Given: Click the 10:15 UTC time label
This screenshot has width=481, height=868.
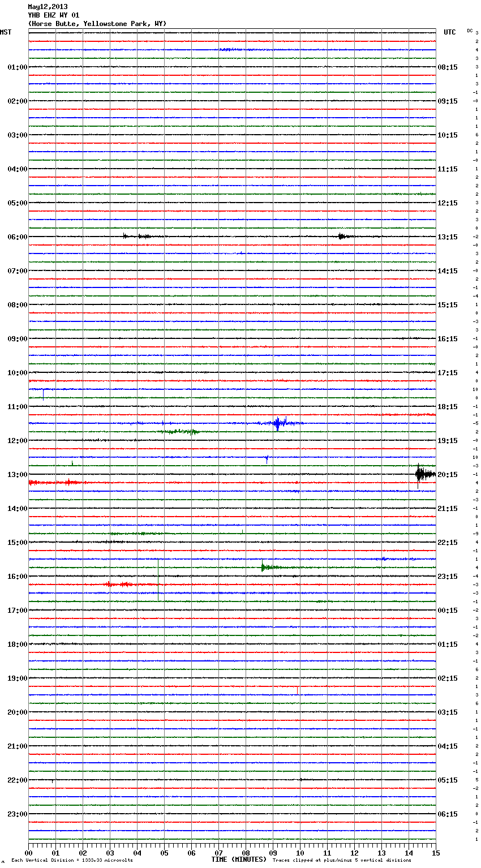Looking at the screenshot, I should coord(448,135).
